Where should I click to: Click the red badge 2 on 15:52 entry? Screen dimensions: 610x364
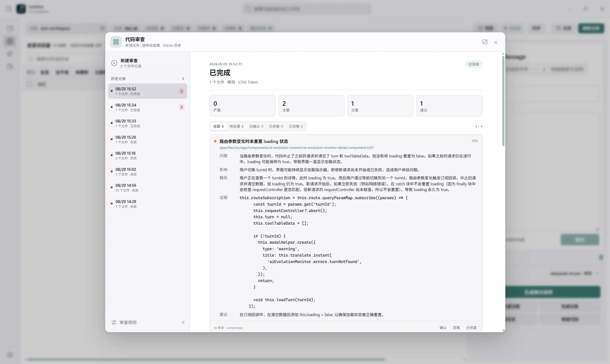pos(182,91)
